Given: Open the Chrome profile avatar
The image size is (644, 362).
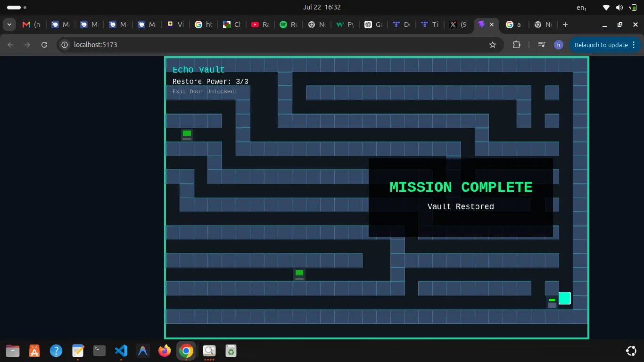Looking at the screenshot, I should 558,45.
